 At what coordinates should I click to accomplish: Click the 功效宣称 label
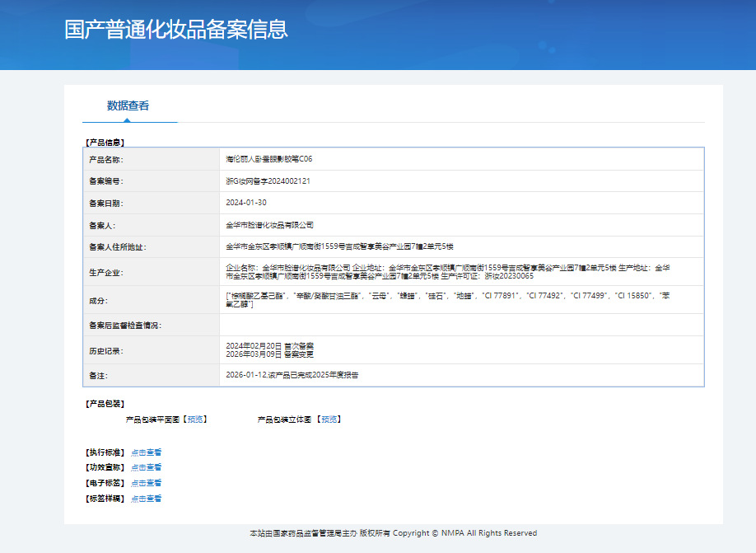(105, 467)
